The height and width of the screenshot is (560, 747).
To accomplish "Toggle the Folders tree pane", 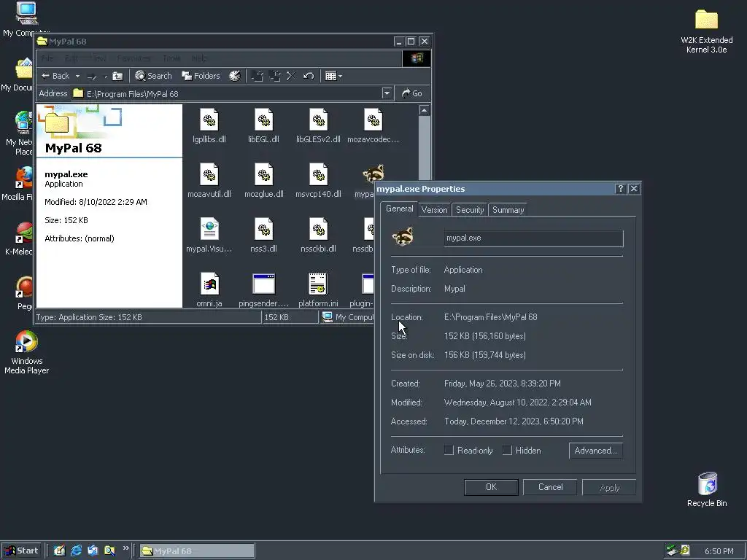I will [201, 76].
